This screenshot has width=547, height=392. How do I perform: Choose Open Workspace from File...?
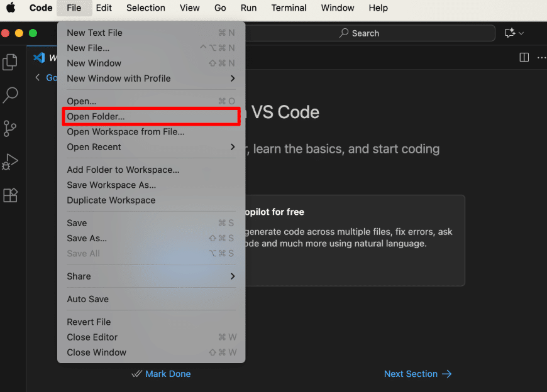(x=151, y=132)
